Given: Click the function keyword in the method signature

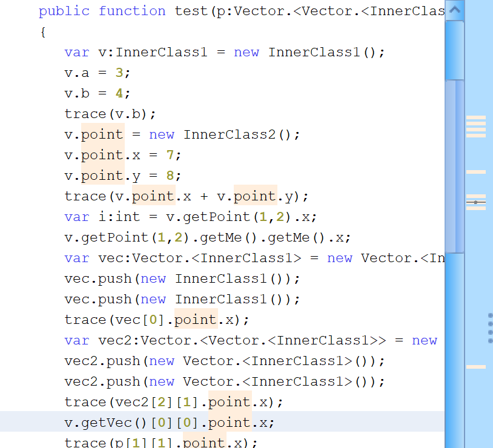Looking at the screenshot, I should (x=132, y=11).
